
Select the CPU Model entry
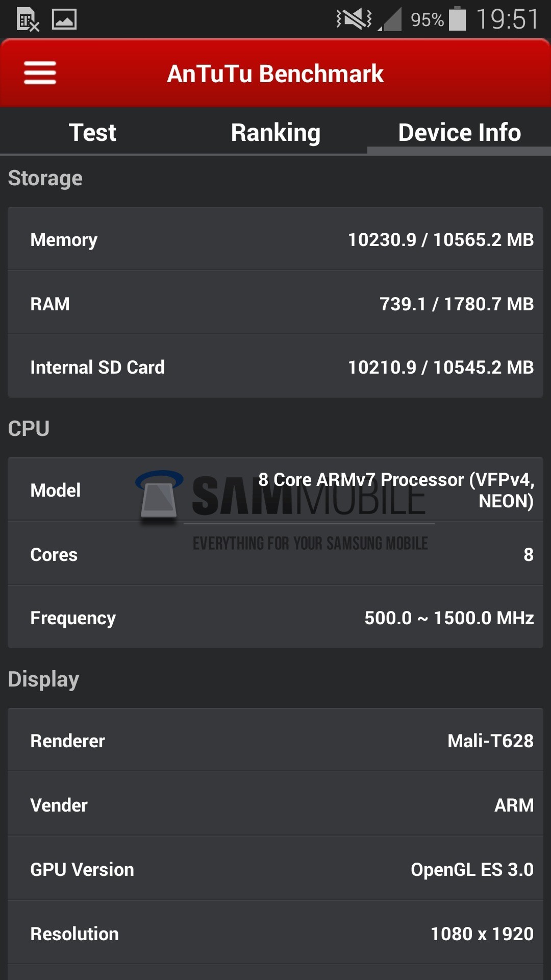click(x=275, y=489)
